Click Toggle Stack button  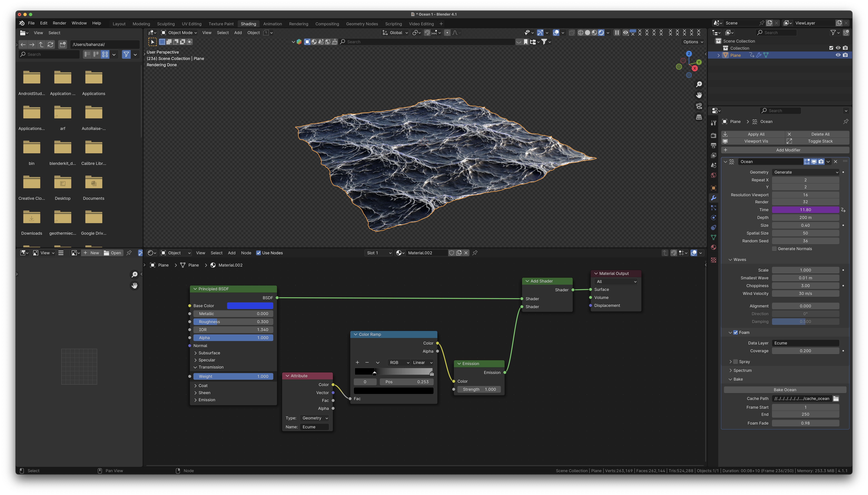817,141
